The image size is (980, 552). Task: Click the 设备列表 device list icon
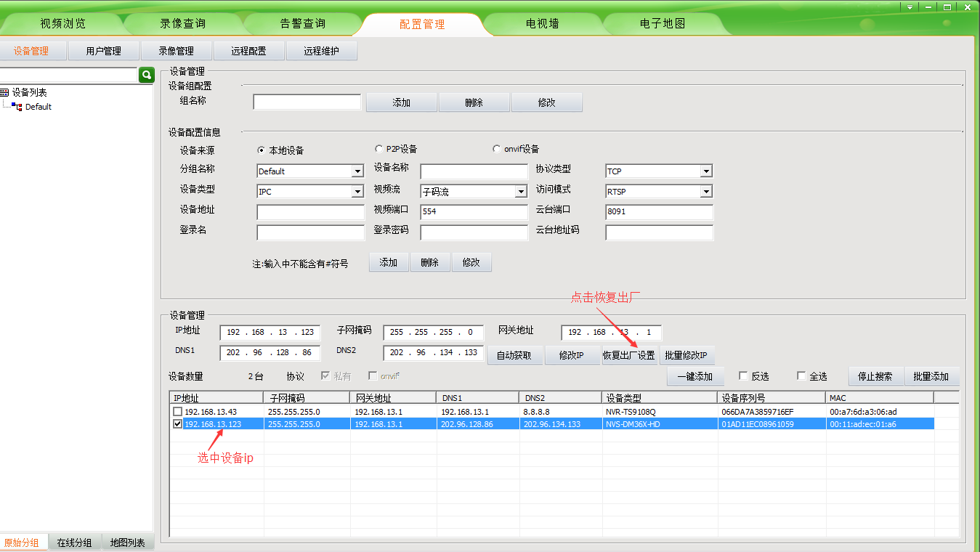coord(5,93)
